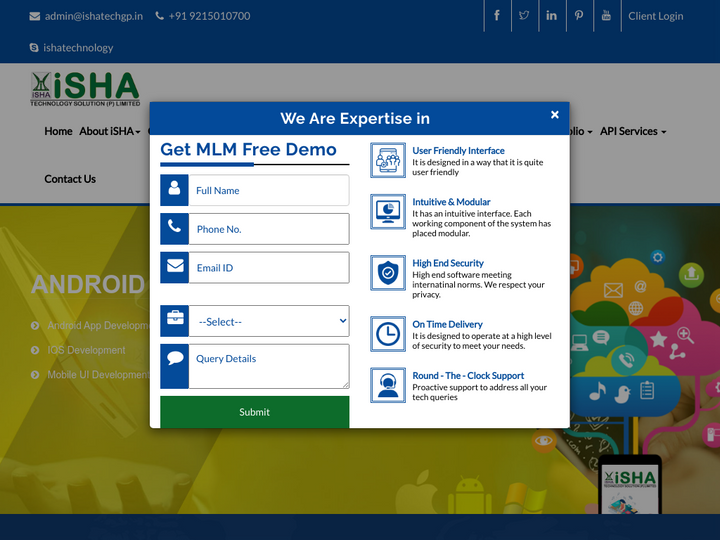This screenshot has width=720, height=540.
Task: Close the MLM demo popup
Action: (x=555, y=115)
